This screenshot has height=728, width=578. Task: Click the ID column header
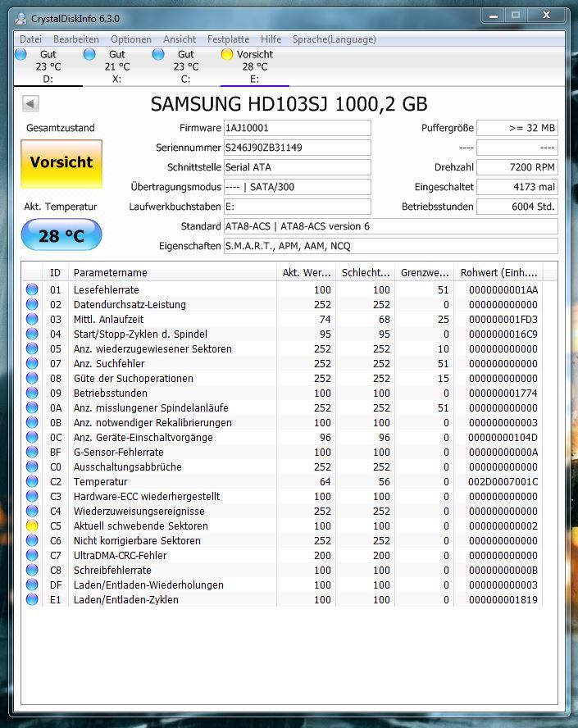point(55,272)
